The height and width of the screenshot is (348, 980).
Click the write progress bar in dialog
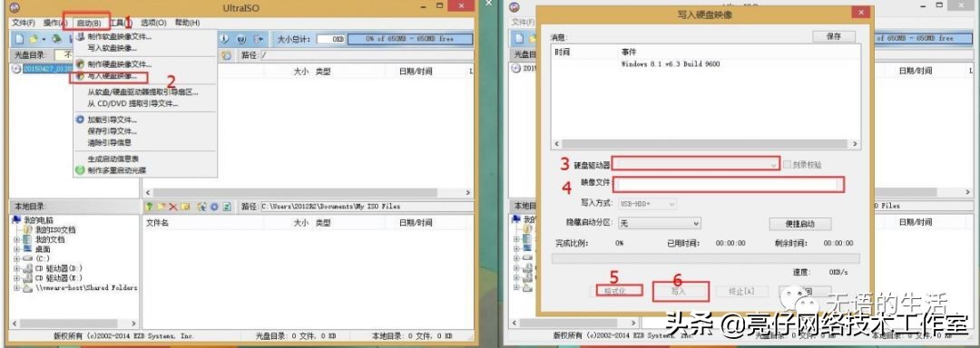coord(705,258)
